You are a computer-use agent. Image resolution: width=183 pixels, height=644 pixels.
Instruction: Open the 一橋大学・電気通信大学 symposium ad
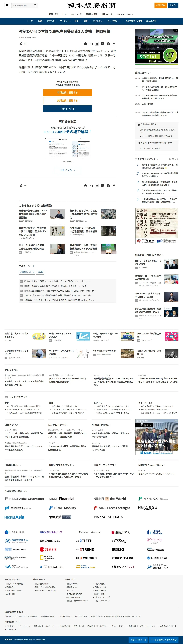(157, 226)
